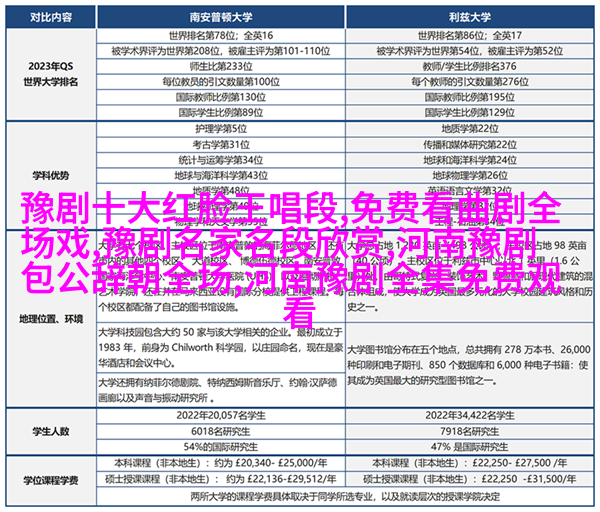Select the '统计与运筹学第34位' cell

click(221, 160)
